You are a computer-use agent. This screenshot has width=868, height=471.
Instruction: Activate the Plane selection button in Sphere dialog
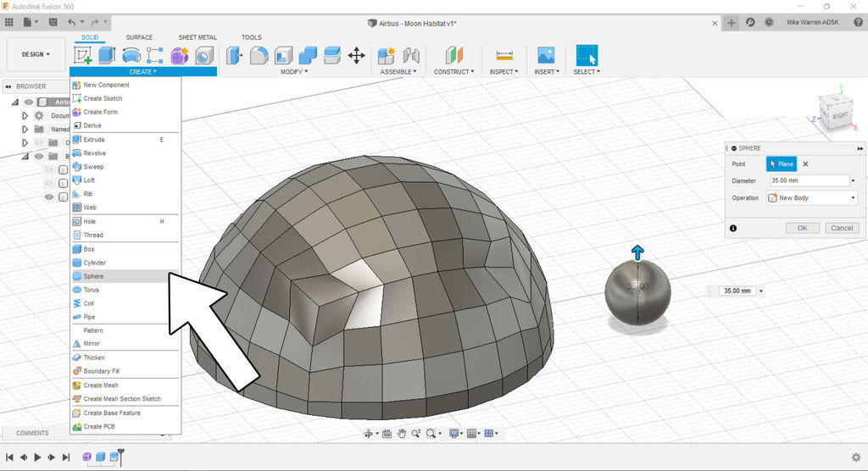point(782,164)
